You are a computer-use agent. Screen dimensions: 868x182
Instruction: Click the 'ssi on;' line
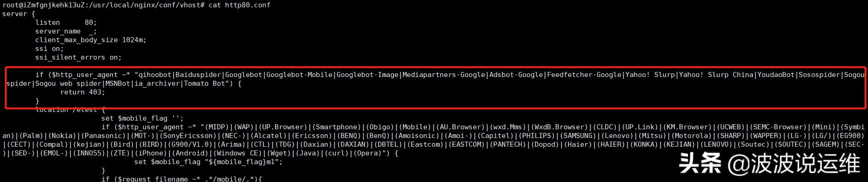[50, 49]
